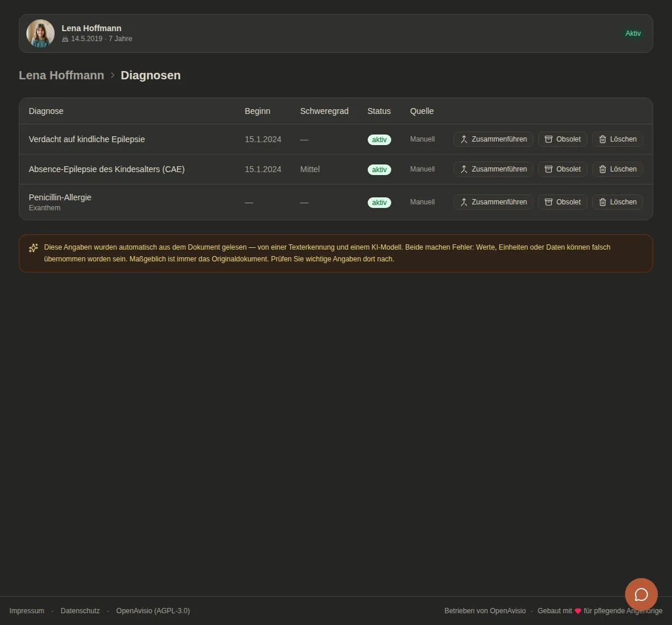Click the 'Aktiv' status badge in the patient header

coord(633,33)
